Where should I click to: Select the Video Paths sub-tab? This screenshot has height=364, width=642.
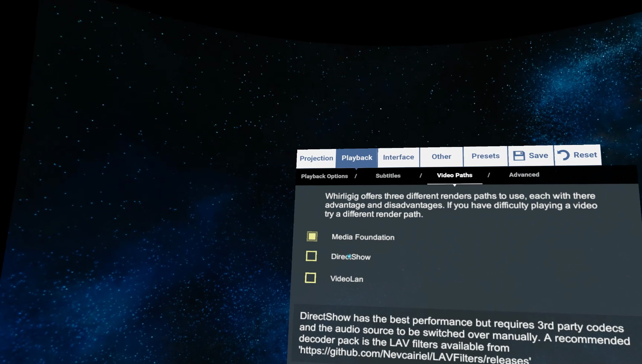(455, 175)
